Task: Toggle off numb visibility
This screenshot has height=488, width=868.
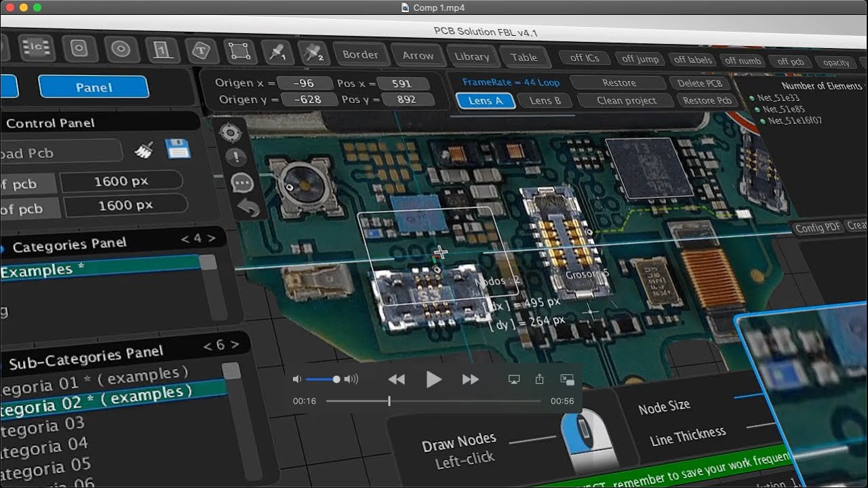Action: point(743,61)
